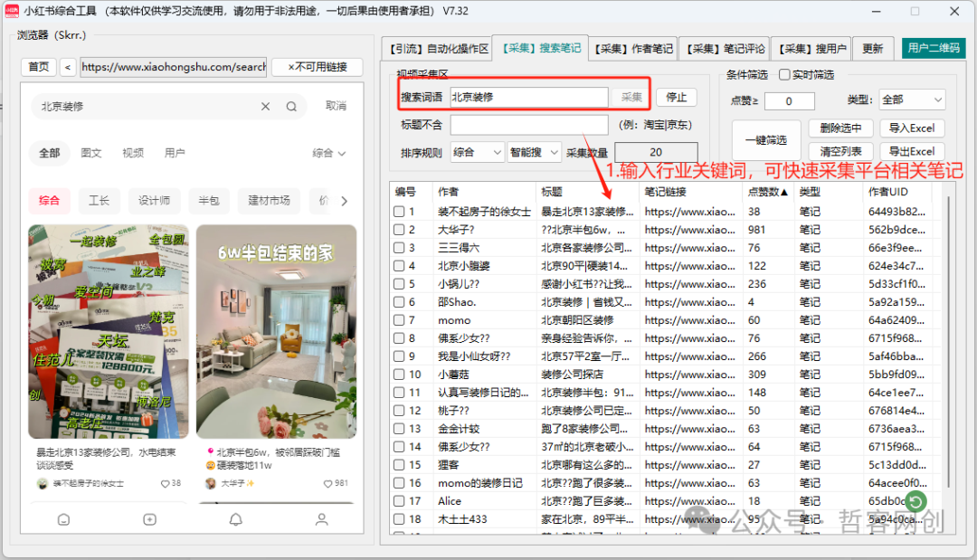Sort by the 点赞数 column header
The height and width of the screenshot is (560, 977).
(x=768, y=192)
